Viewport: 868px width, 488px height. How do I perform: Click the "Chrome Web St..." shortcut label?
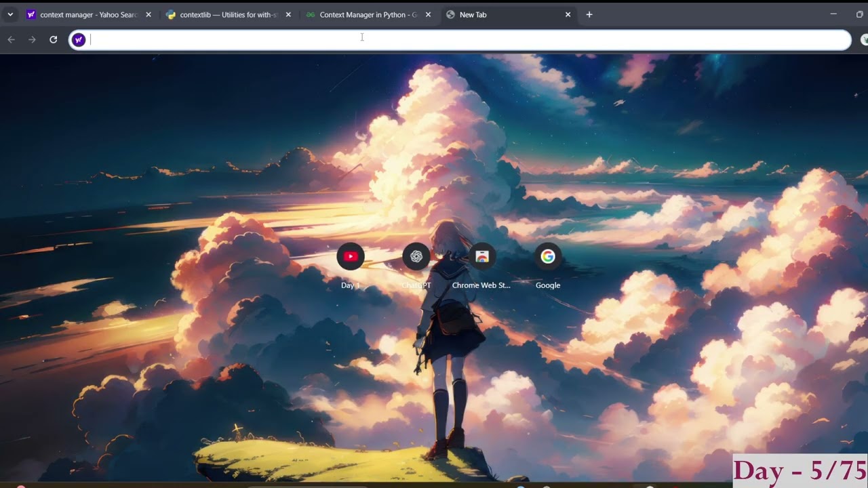pos(481,285)
